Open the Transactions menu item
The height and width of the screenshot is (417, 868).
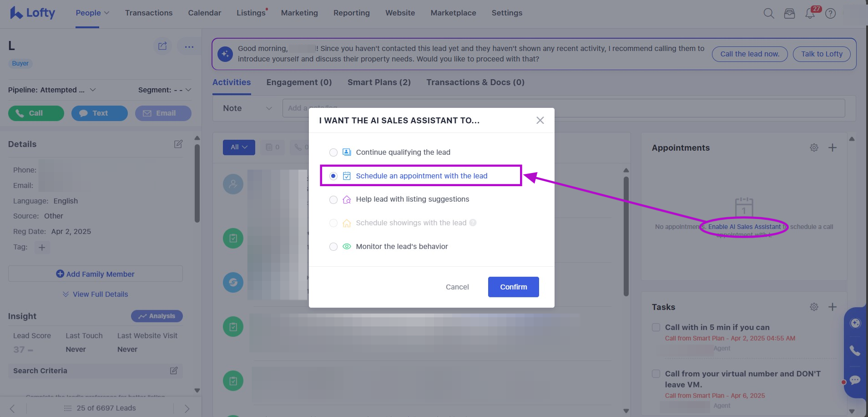tap(149, 13)
